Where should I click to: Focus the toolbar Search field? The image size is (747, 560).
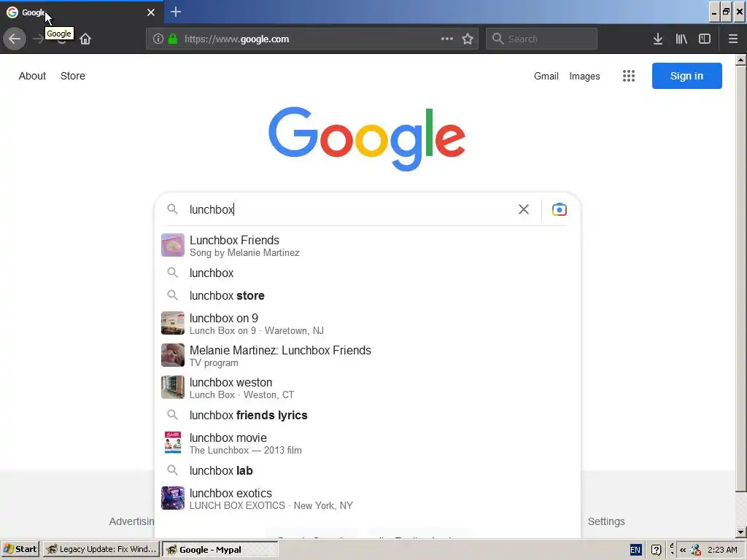[542, 39]
